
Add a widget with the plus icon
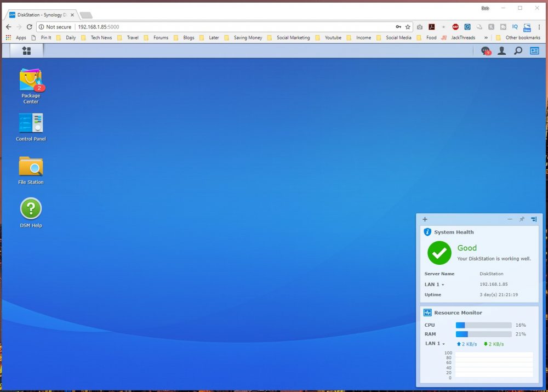pos(425,219)
